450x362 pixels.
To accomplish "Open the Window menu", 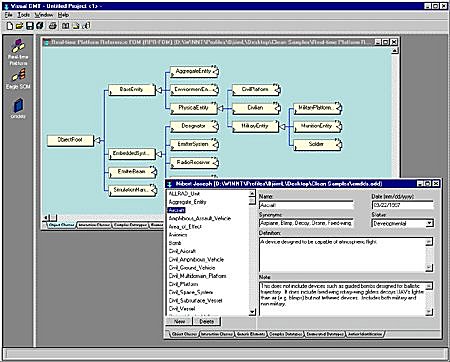I will pos(44,15).
